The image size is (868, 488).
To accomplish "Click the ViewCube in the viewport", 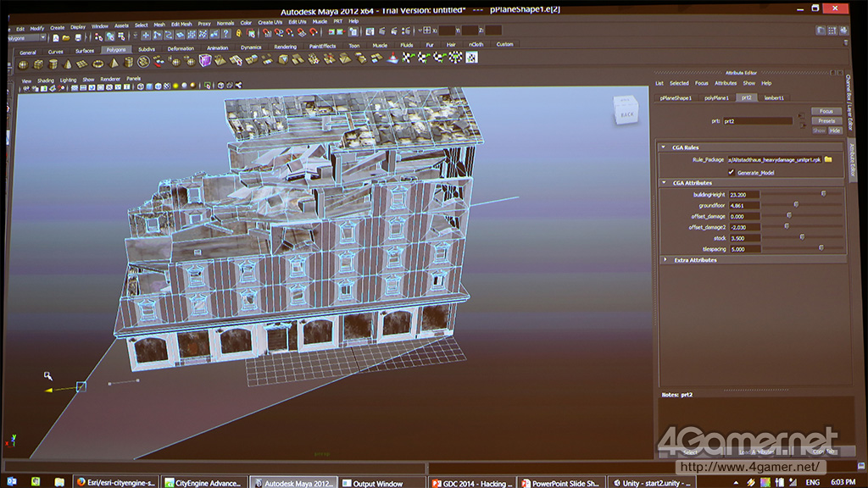I will (627, 111).
